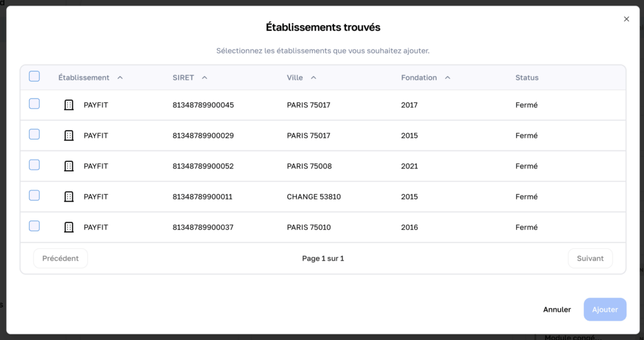
Task: Sort by Établissement column arrow
Action: [120, 78]
